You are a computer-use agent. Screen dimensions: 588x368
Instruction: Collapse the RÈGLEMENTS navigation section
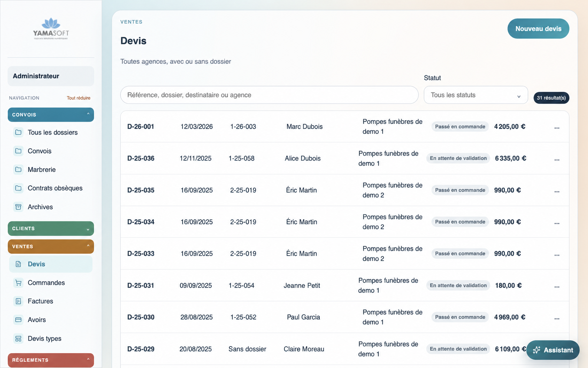(51, 360)
